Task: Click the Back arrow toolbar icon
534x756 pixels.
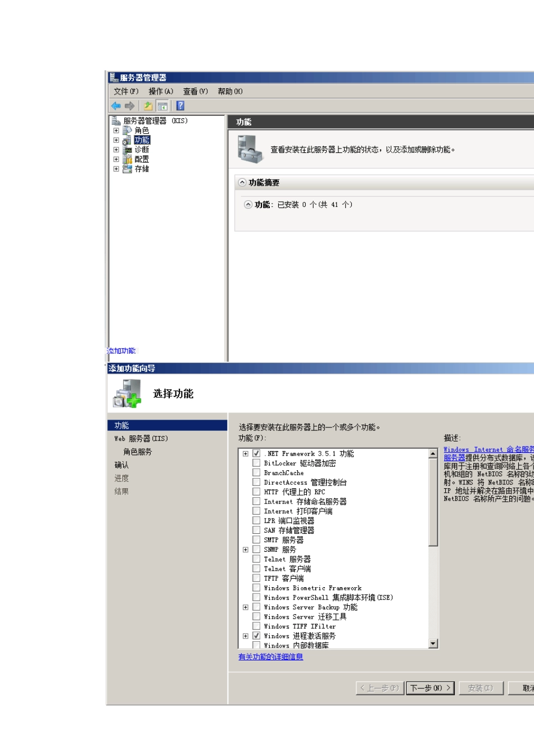Action: pos(116,106)
